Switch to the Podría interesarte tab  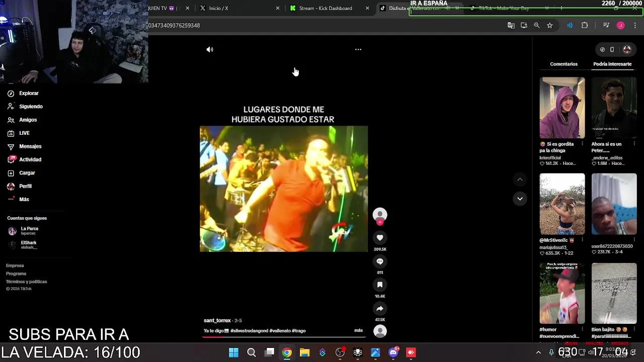[x=612, y=64]
